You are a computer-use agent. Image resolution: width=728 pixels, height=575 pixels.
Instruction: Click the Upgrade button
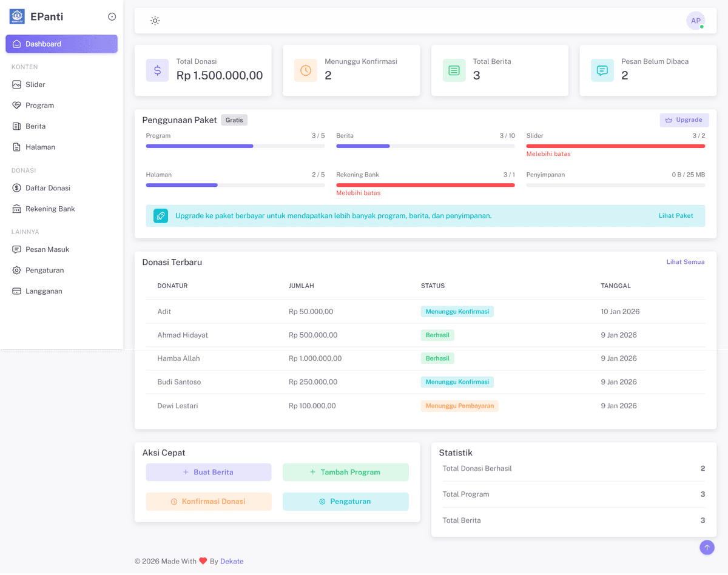684,119
